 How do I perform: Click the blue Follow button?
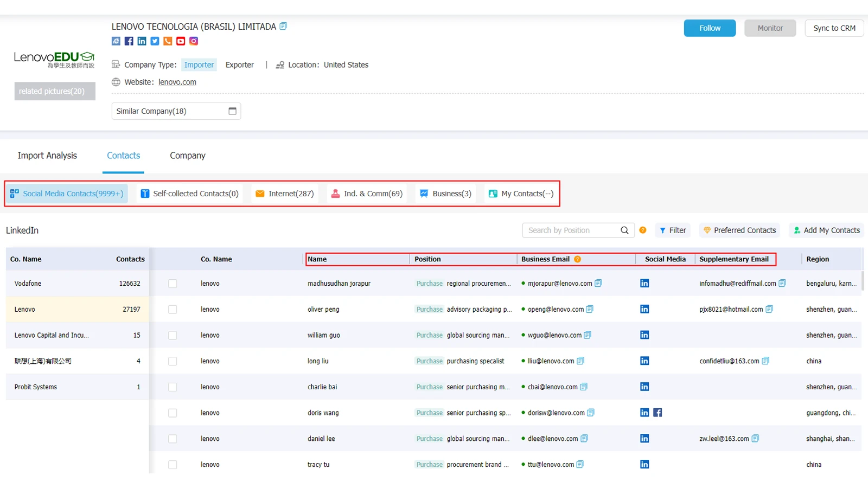710,28
